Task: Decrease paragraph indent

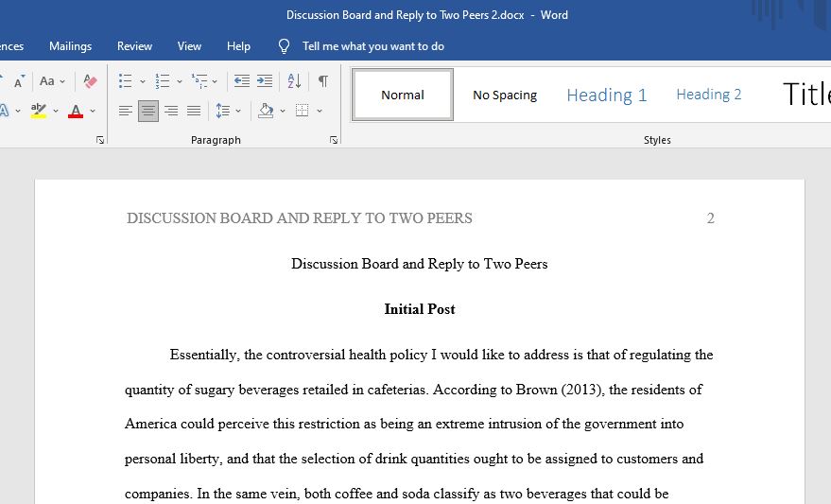Action: (x=242, y=80)
